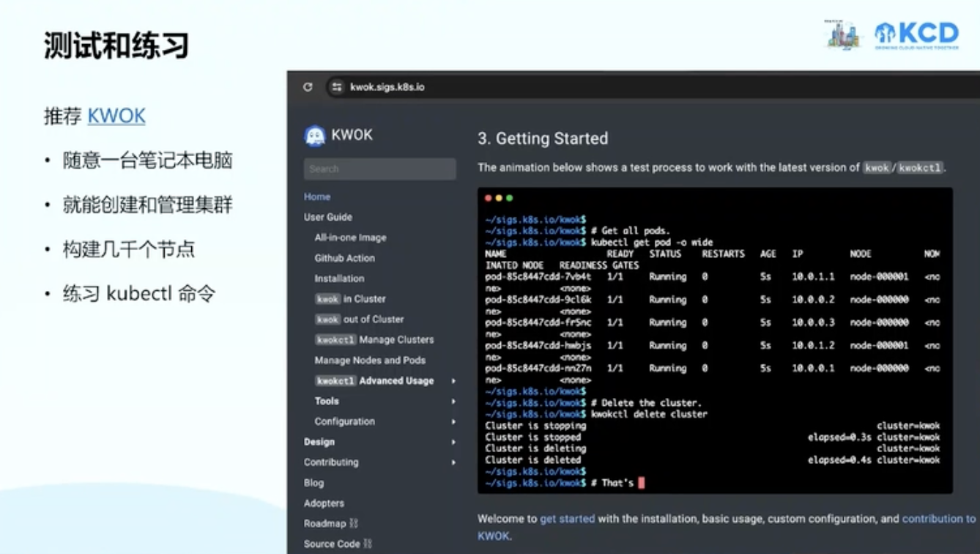Open kwok in Cluster page
The width and height of the screenshot is (980, 554).
350,299
